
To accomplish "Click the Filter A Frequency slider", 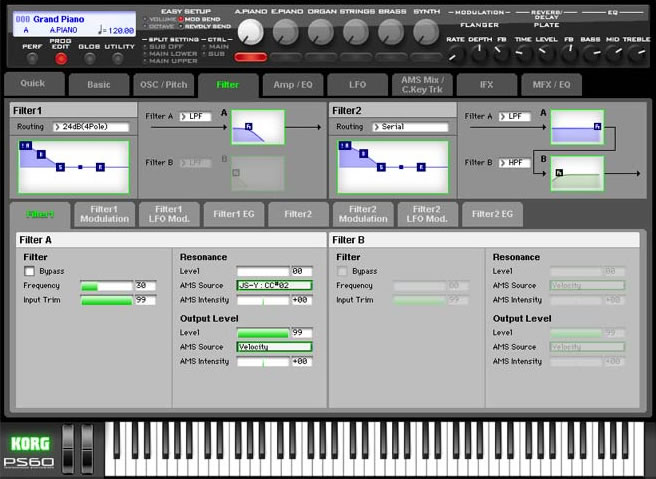I will click(106, 286).
